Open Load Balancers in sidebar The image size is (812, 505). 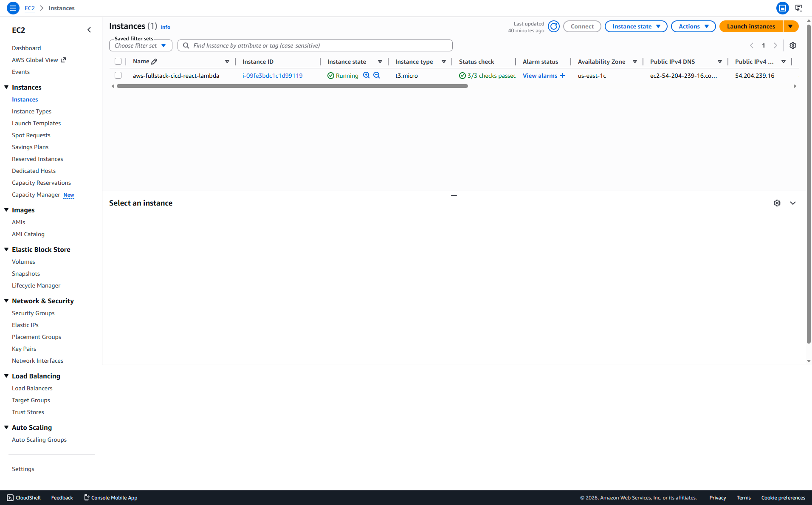[32, 388]
